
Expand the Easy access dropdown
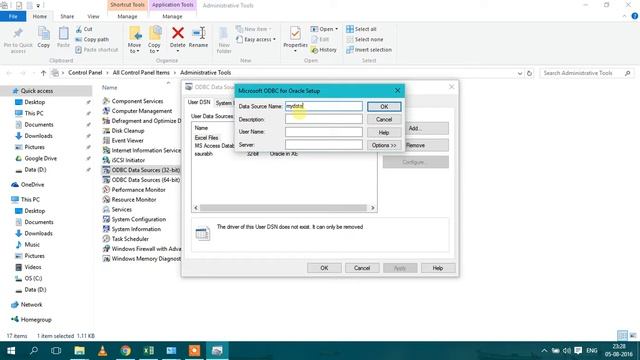tap(274, 40)
